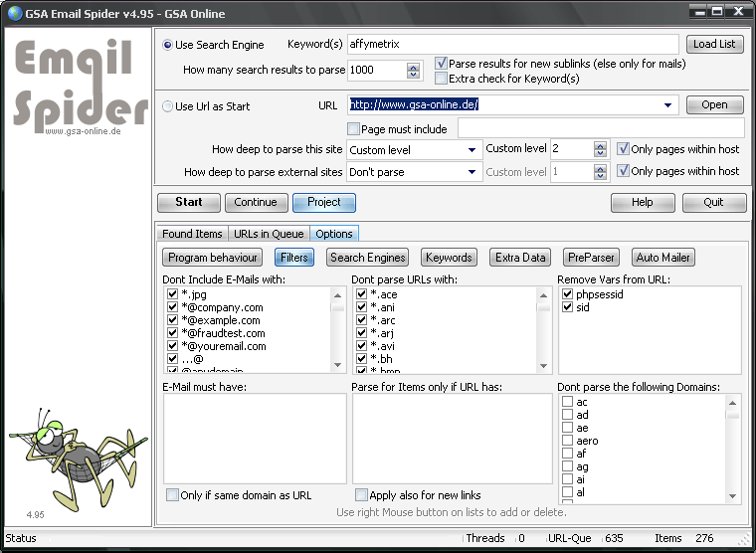The width and height of the screenshot is (756, 553).
Task: Click the Continue button
Action: (256, 203)
